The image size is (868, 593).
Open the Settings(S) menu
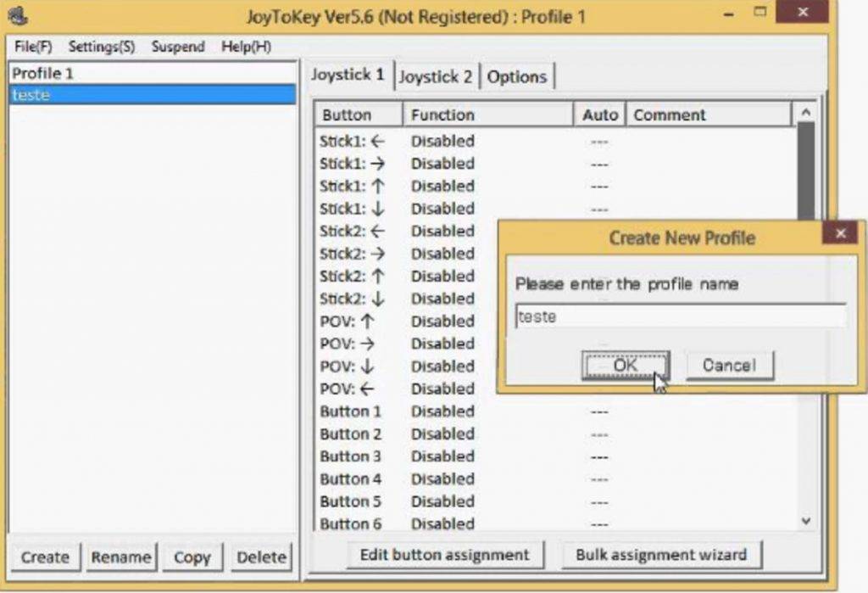[x=101, y=47]
